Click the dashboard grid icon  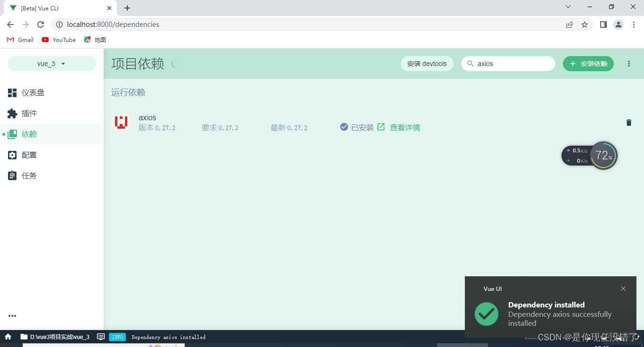(x=12, y=93)
